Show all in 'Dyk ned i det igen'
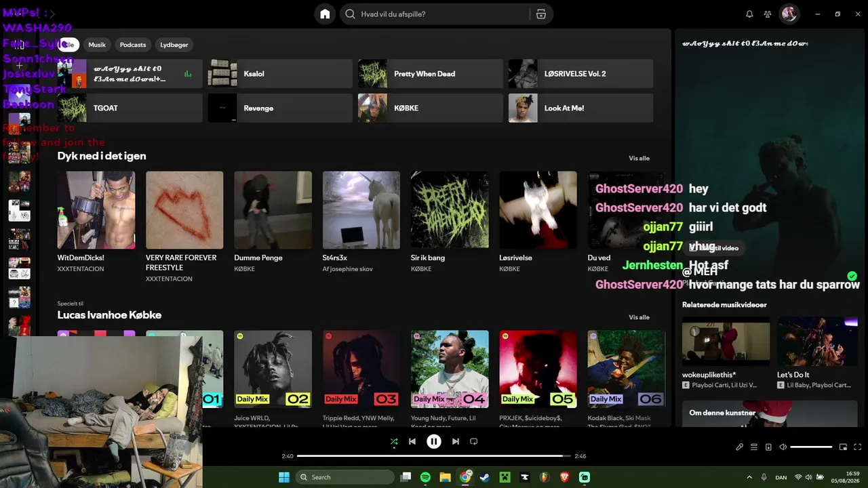 pos(639,158)
